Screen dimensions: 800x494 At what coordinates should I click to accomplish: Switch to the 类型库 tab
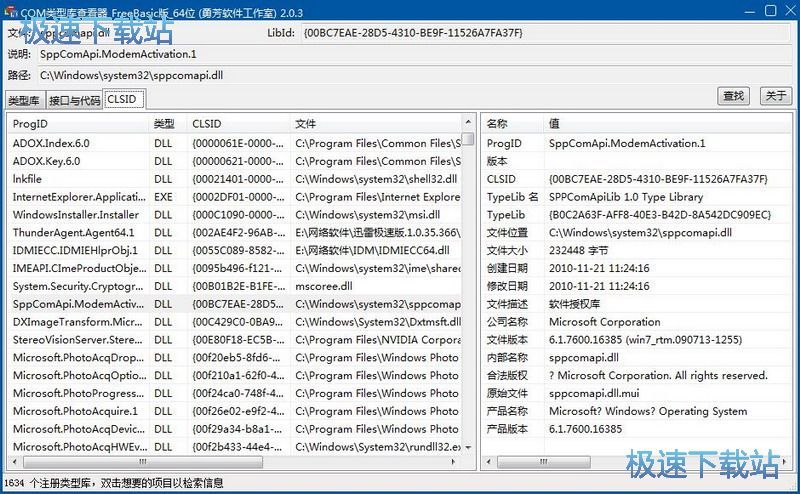pyautogui.click(x=24, y=100)
